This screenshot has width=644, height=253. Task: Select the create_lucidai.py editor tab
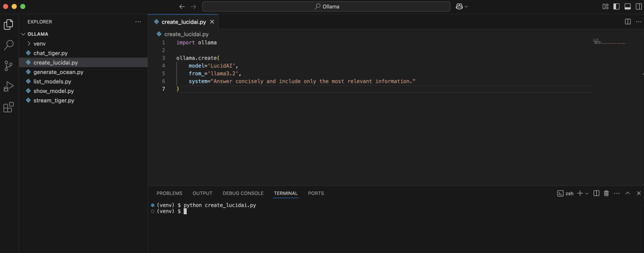tap(184, 21)
